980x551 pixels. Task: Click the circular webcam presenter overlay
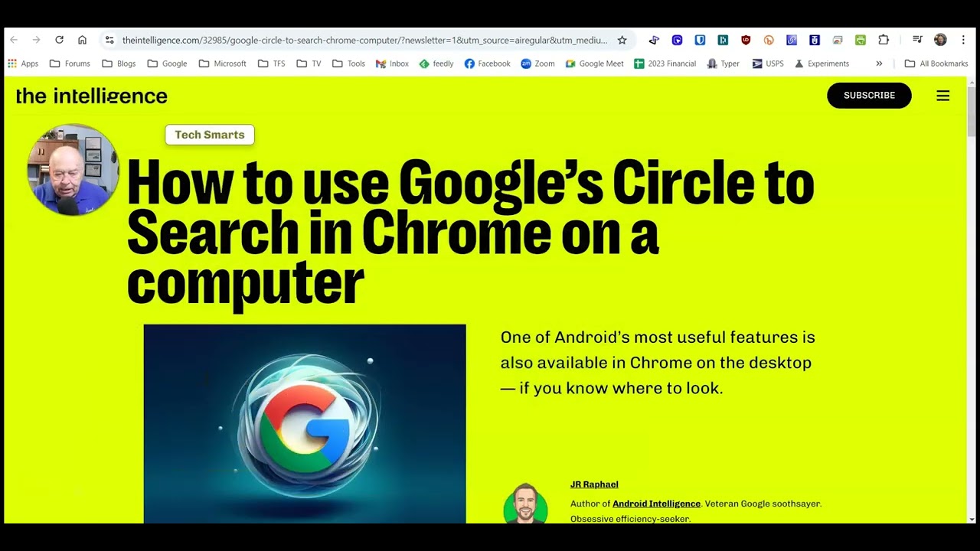pyautogui.click(x=73, y=169)
